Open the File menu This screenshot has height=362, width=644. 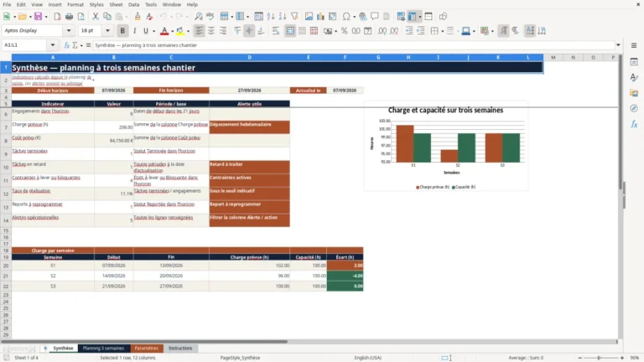(x=7, y=4)
